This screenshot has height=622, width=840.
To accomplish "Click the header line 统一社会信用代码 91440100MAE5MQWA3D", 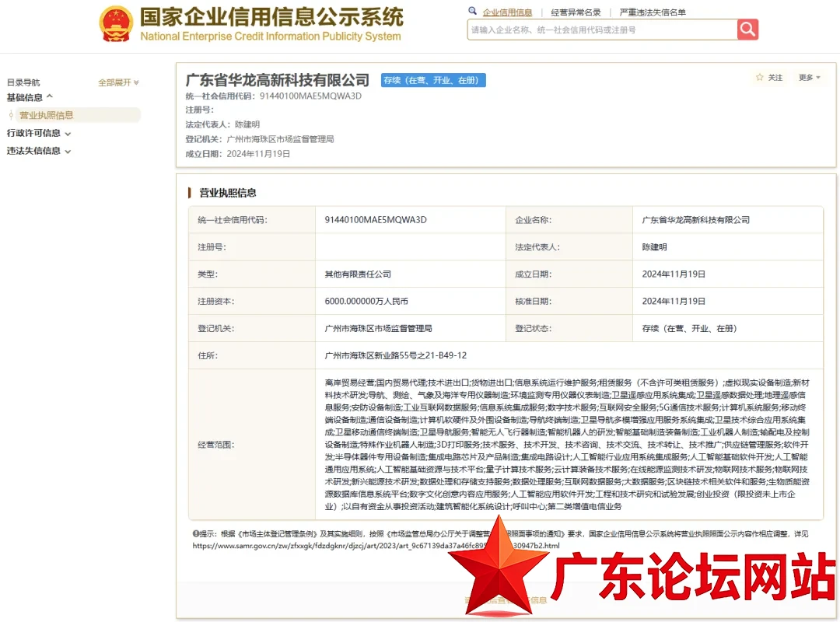I will click(273, 96).
